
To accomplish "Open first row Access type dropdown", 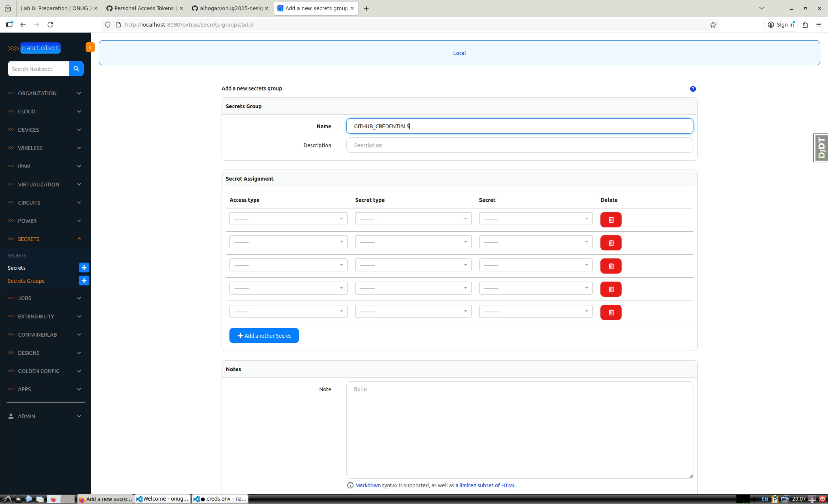I will 288,219.
